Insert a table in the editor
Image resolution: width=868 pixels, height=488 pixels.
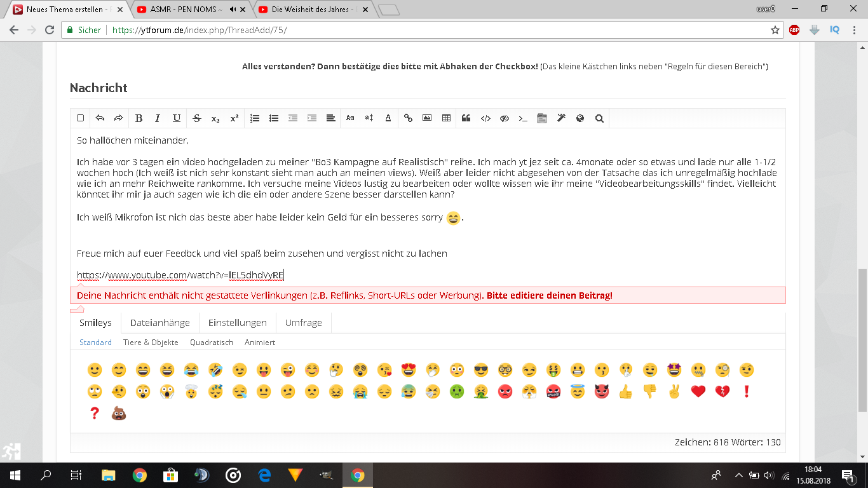click(x=446, y=118)
